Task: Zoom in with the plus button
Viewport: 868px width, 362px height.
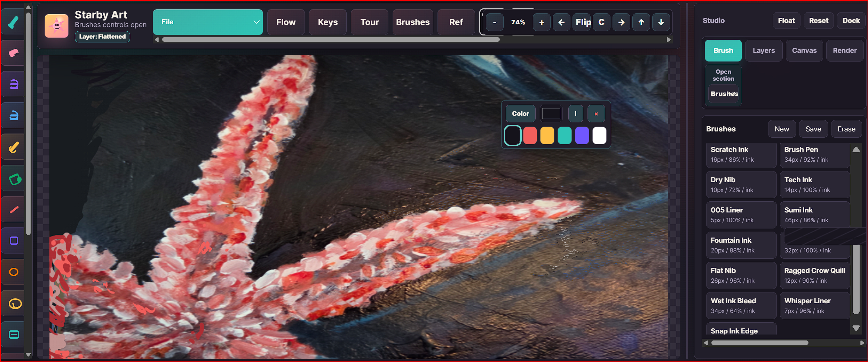Action: [542, 22]
